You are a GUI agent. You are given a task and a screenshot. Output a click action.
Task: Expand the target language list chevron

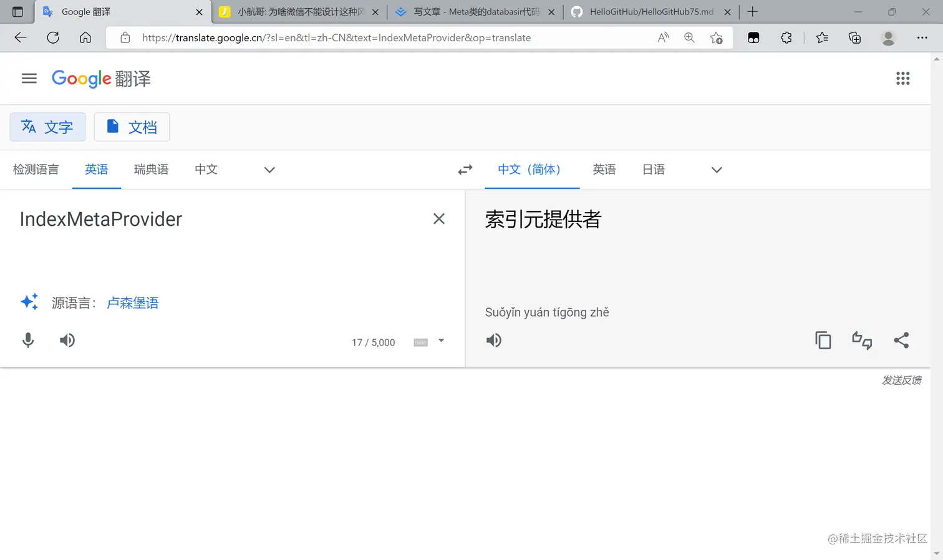click(x=717, y=170)
